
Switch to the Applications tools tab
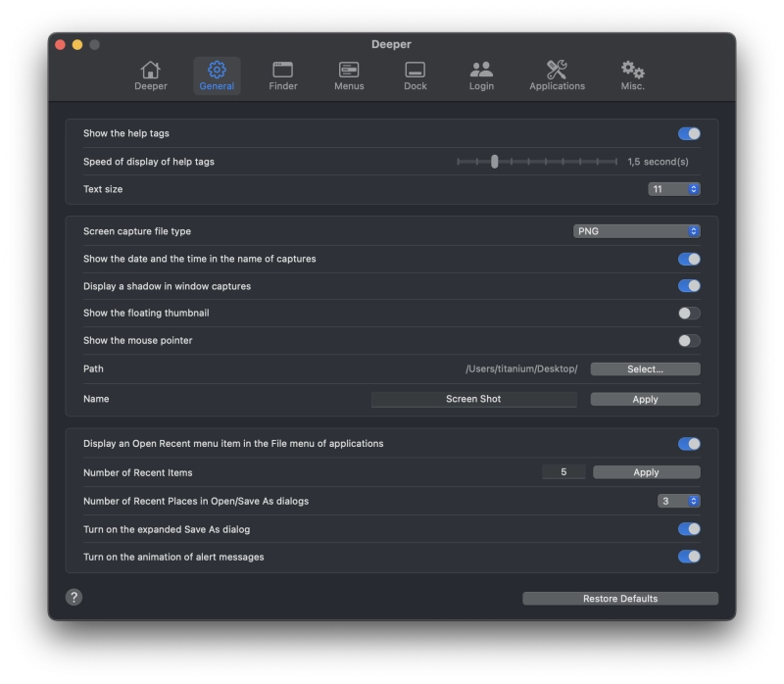pos(557,75)
